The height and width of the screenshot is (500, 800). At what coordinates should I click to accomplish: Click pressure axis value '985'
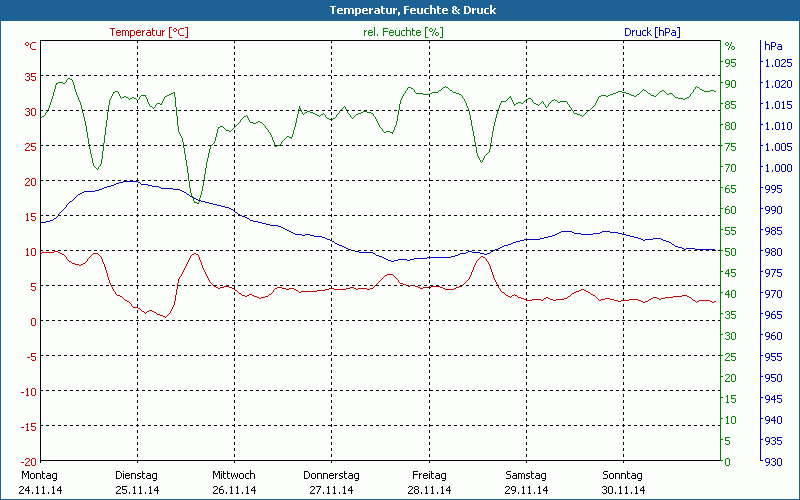(x=773, y=231)
